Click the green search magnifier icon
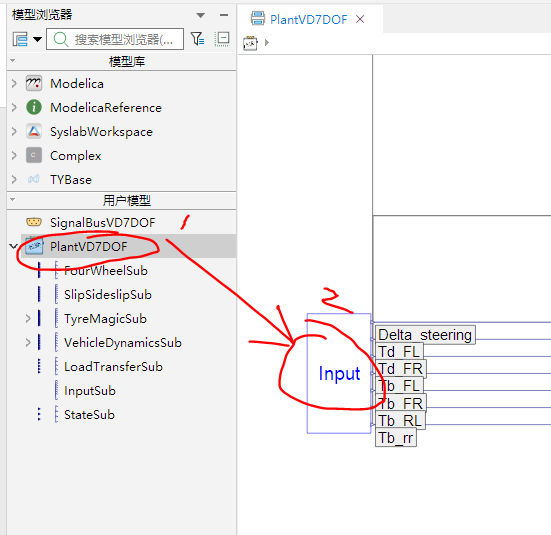Screen dimensions: 551x535 point(61,39)
